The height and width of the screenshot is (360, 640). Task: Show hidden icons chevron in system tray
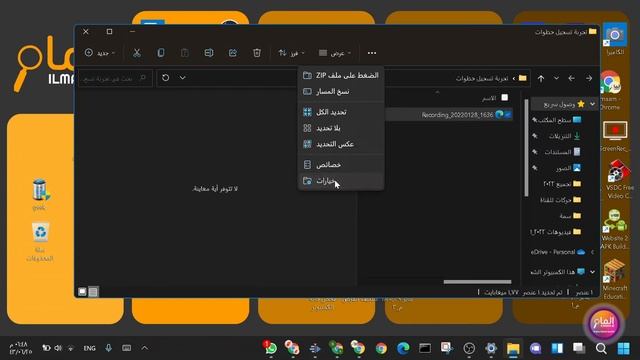click(144, 348)
